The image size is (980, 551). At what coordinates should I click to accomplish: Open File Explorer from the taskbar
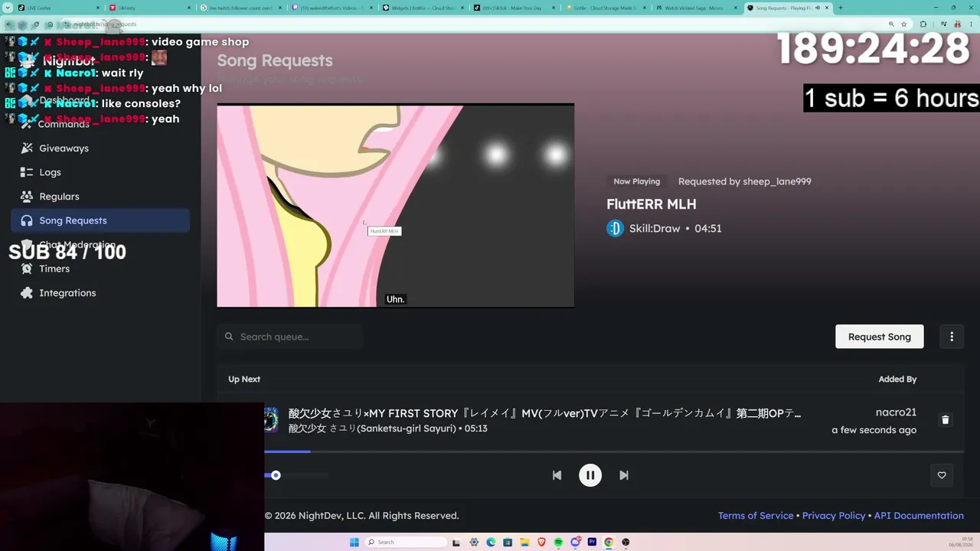524,543
